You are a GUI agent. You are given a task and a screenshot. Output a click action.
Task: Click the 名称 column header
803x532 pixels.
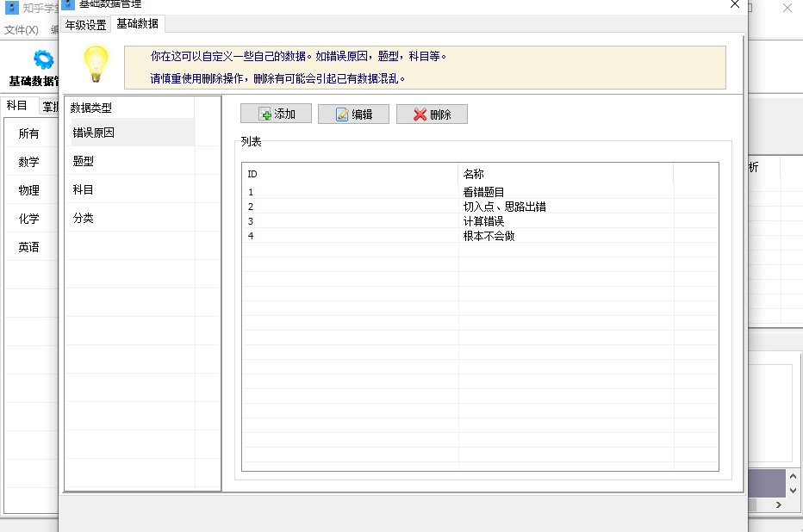(474, 174)
